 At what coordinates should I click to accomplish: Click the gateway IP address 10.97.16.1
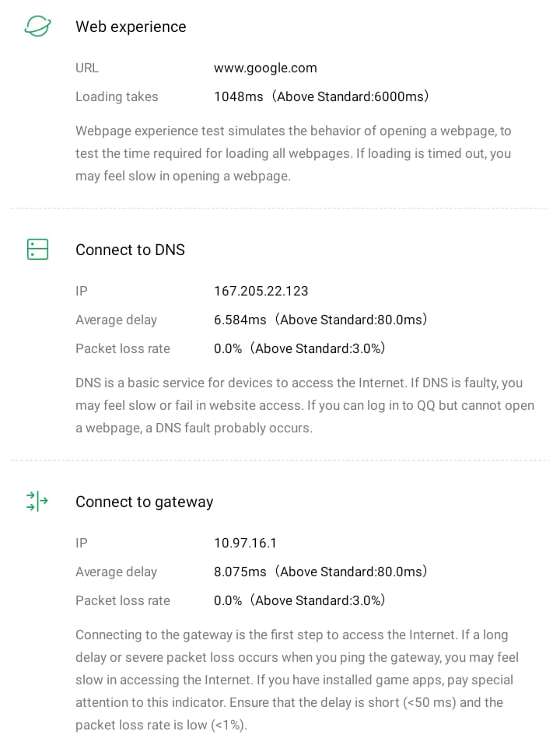coord(245,543)
